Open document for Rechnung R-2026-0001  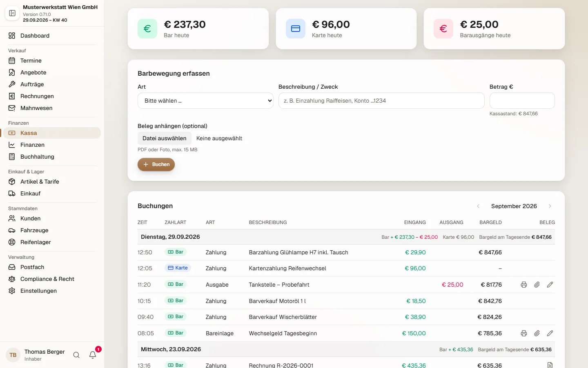click(x=550, y=365)
